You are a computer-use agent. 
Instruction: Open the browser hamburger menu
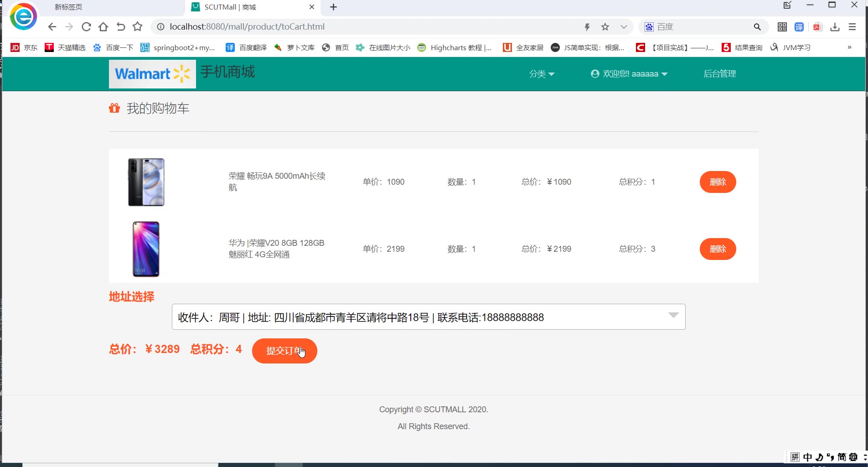coord(852,27)
